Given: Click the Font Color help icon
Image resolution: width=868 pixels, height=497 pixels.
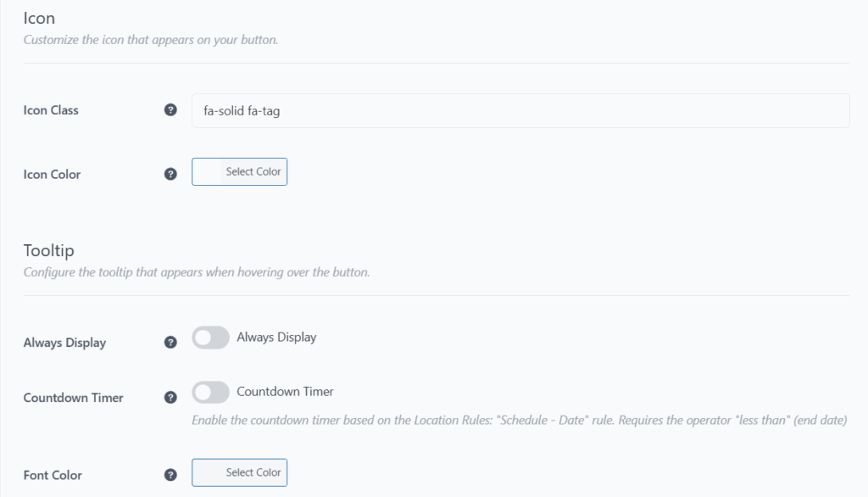Looking at the screenshot, I should (170, 475).
